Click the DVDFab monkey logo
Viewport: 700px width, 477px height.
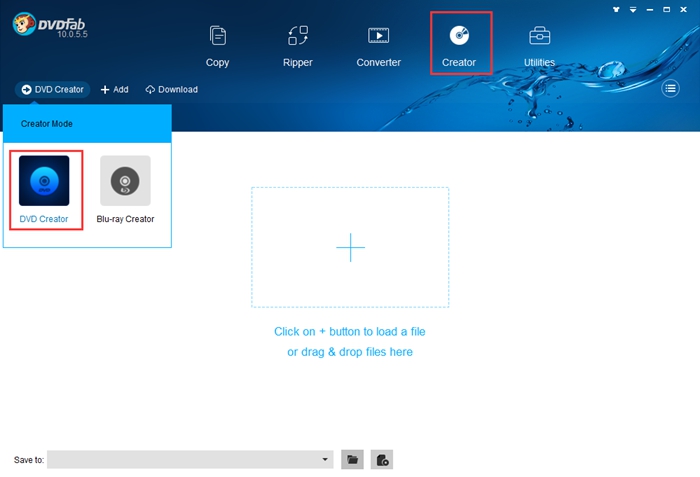24,24
